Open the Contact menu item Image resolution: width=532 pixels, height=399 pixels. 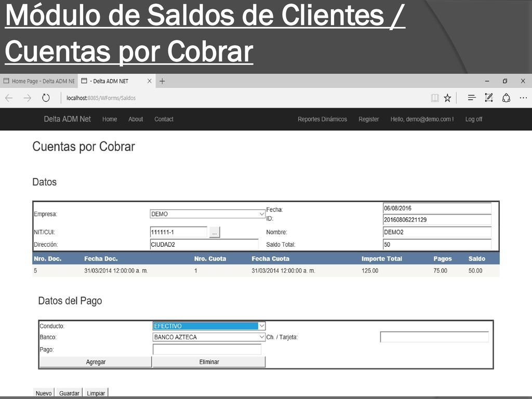[164, 119]
